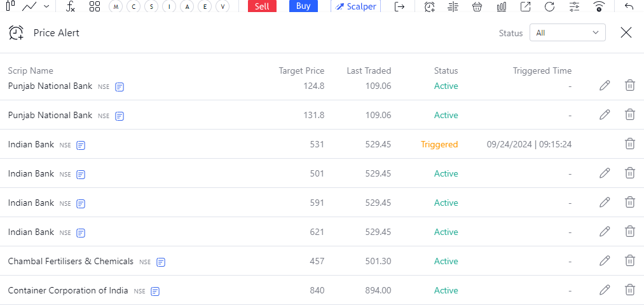
Task: Delete the Container Corporation of India alert
Action: pyautogui.click(x=629, y=290)
